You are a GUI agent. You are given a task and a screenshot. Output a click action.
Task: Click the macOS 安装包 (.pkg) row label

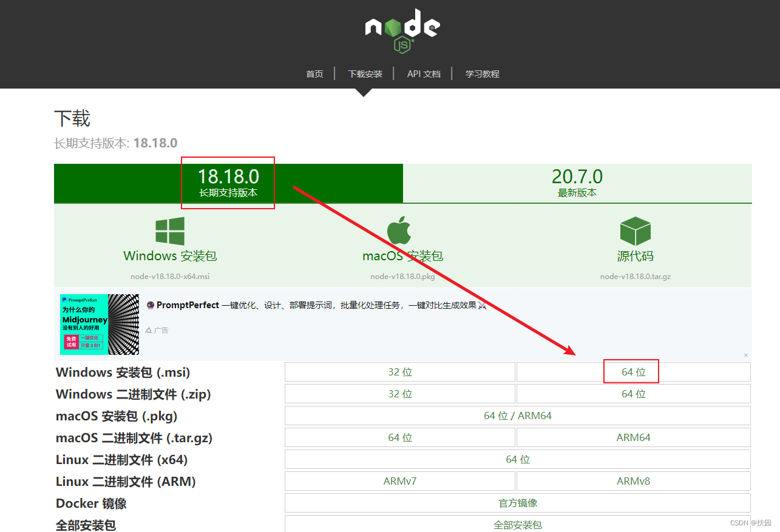117,416
